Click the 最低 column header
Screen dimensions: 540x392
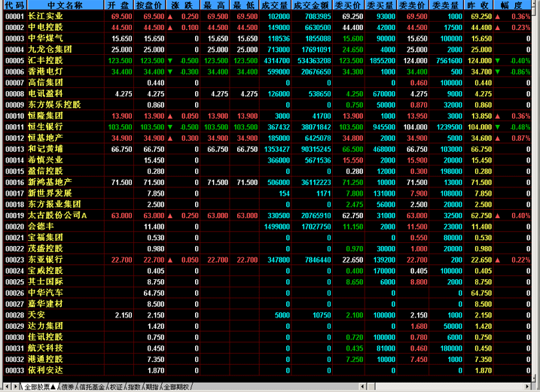(245, 5)
